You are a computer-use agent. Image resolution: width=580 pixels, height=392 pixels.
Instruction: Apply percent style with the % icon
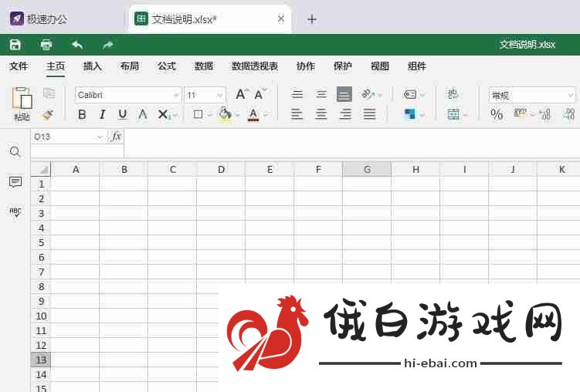tap(497, 114)
